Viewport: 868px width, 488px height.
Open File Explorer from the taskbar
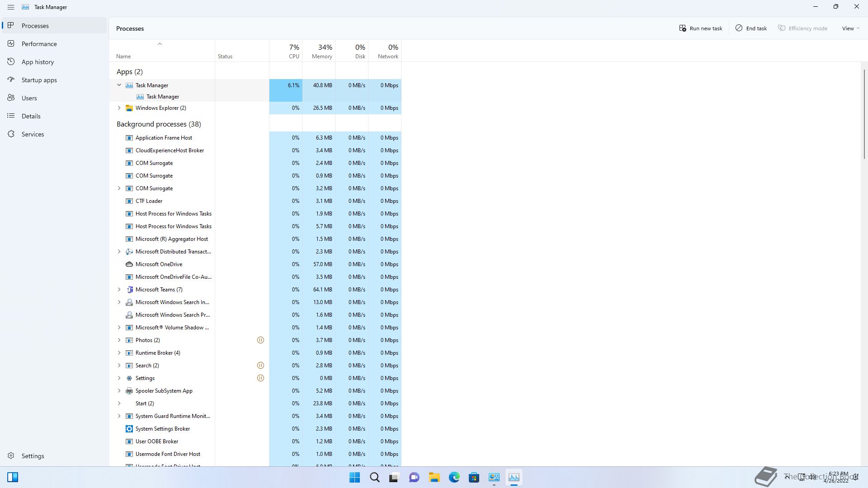[x=434, y=477]
